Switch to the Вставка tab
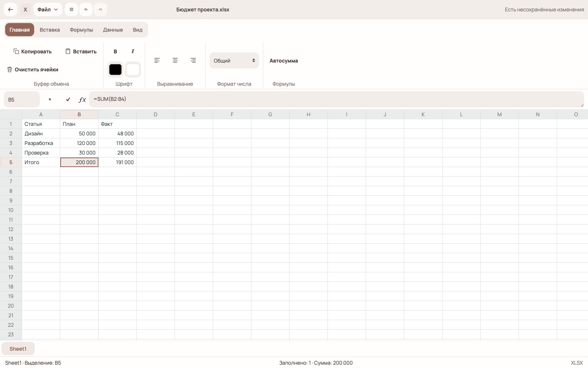Image resolution: width=588 pixels, height=368 pixels. tap(50, 30)
